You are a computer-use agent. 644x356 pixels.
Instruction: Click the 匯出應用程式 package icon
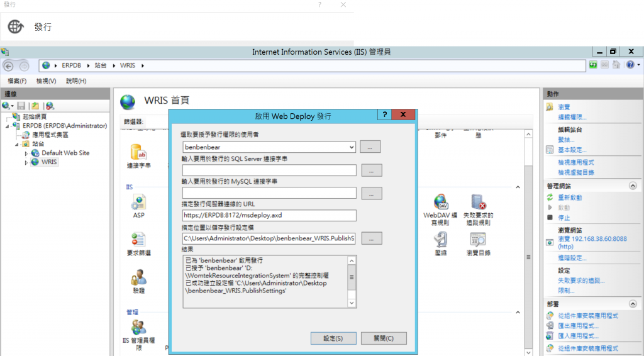click(x=550, y=326)
